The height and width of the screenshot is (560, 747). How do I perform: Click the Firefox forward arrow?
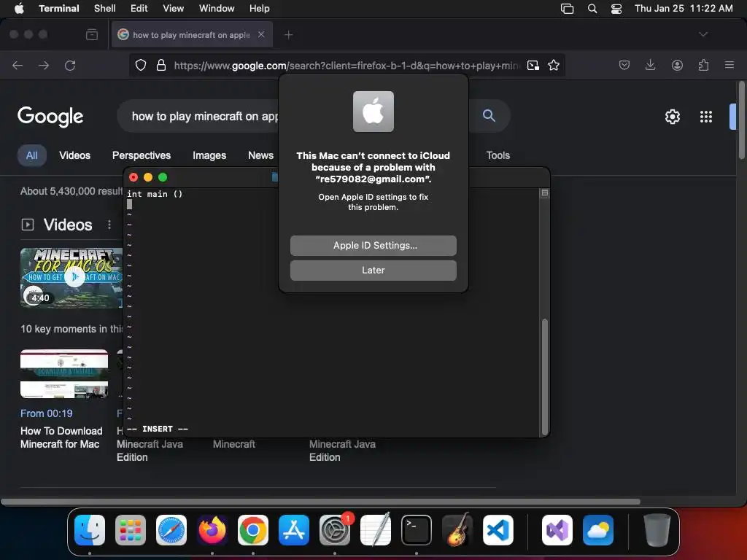pos(44,65)
